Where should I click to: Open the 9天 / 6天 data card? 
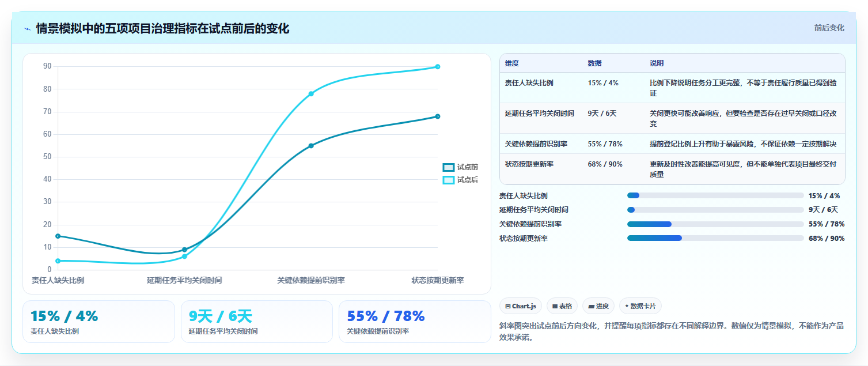(257, 322)
